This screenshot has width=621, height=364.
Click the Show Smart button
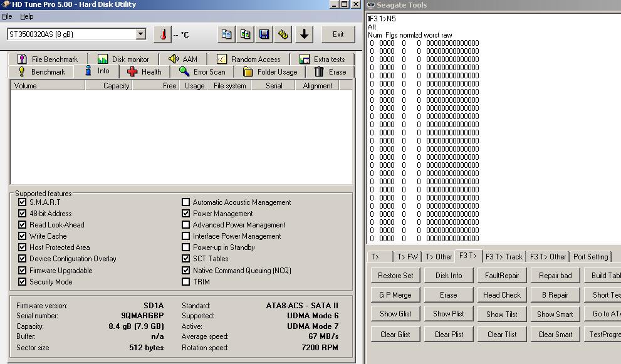[555, 314]
